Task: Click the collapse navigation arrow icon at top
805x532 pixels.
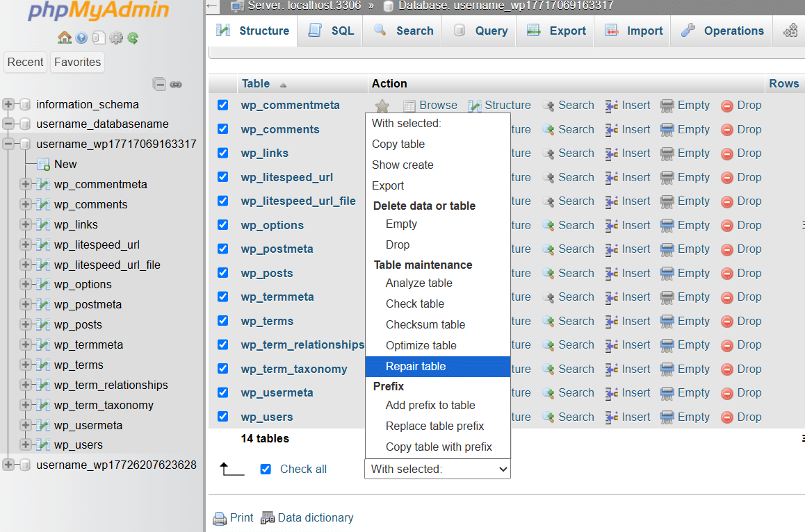Action: (211, 6)
